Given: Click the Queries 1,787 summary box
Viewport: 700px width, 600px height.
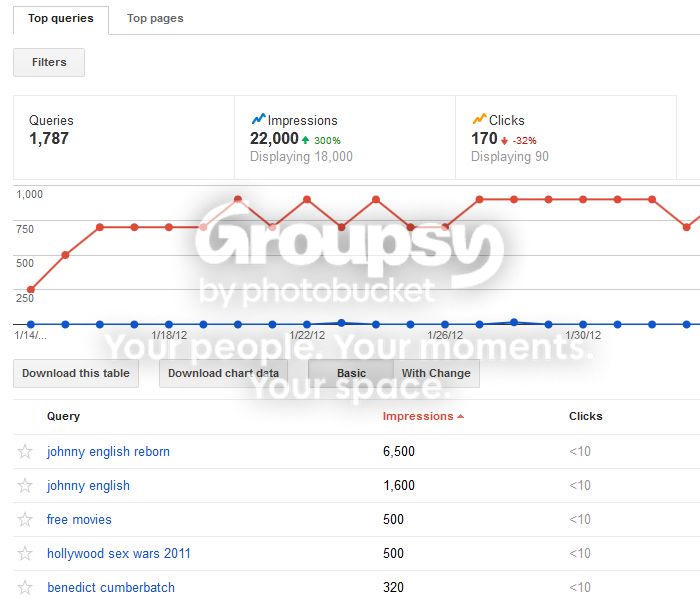Looking at the screenshot, I should pos(124,138).
